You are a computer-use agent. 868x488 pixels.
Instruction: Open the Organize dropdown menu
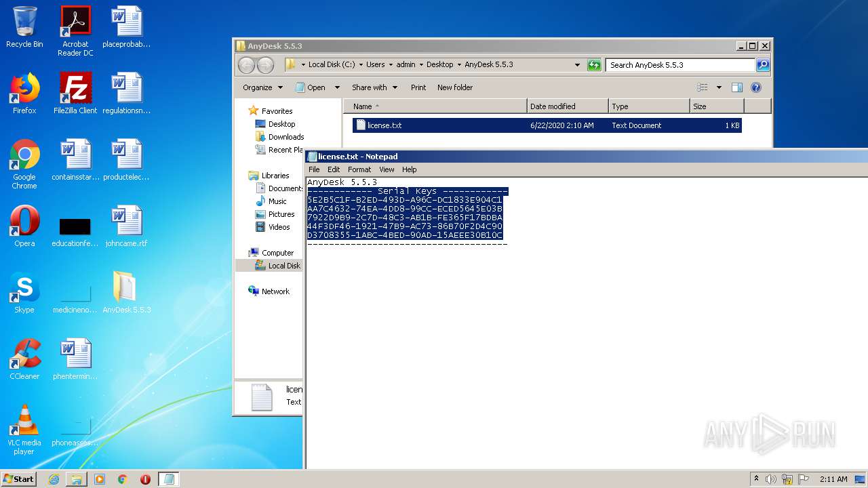click(x=262, y=87)
